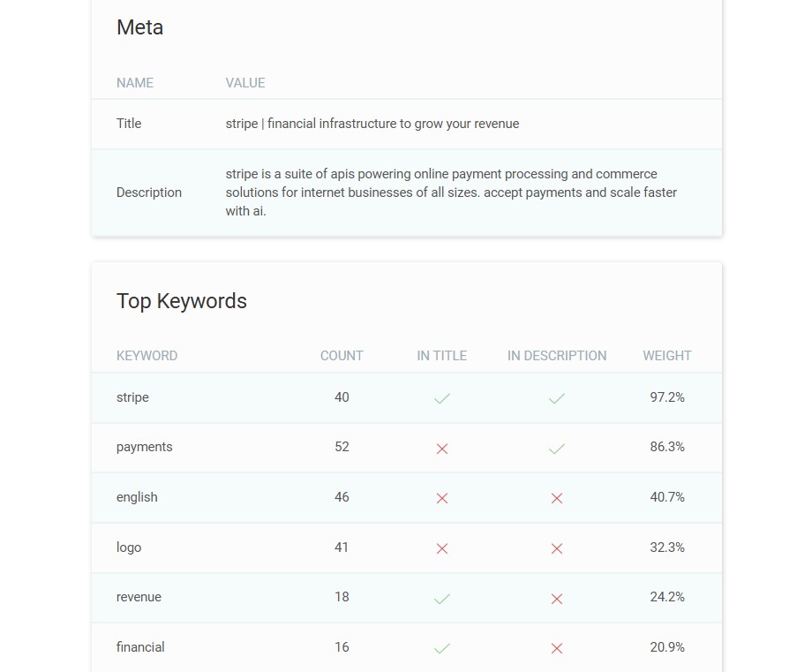This screenshot has width=812, height=672.
Task: Click the financial in-description red cross icon
Action: point(557,648)
